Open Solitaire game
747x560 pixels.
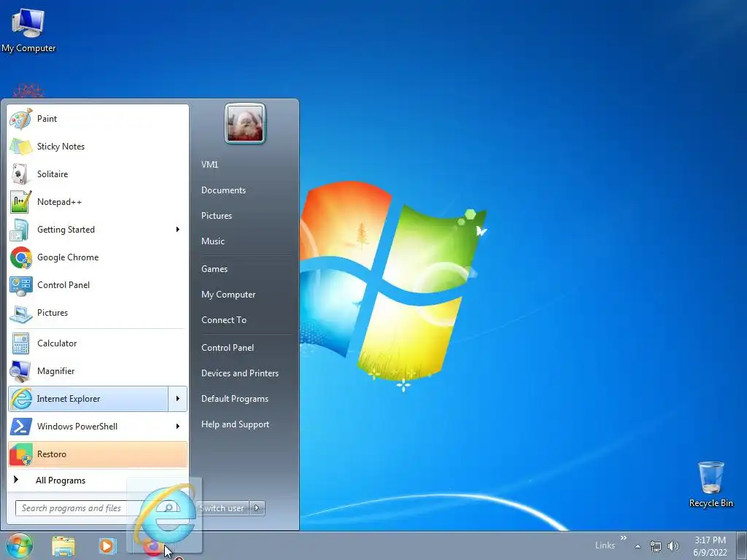click(98, 174)
